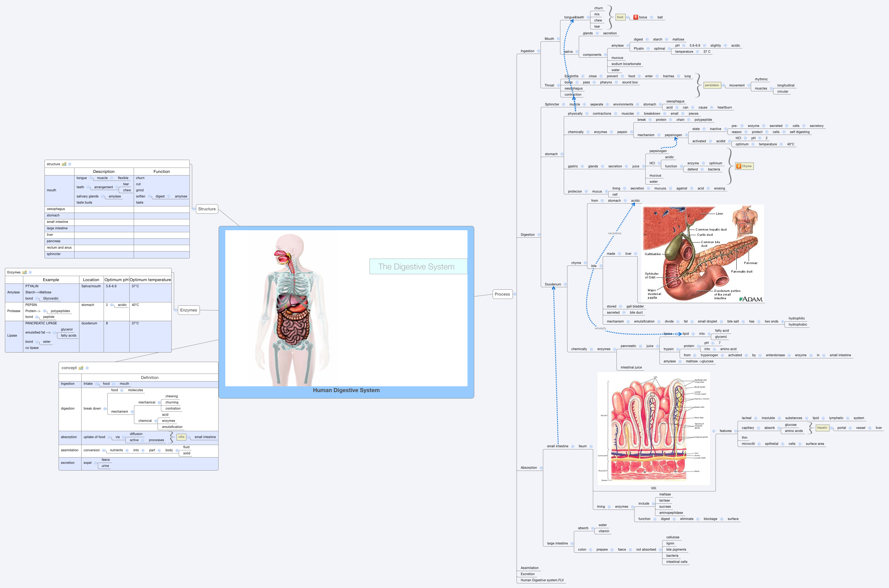
Task: Collapse the Digestion subtopic
Action: [x=539, y=235]
